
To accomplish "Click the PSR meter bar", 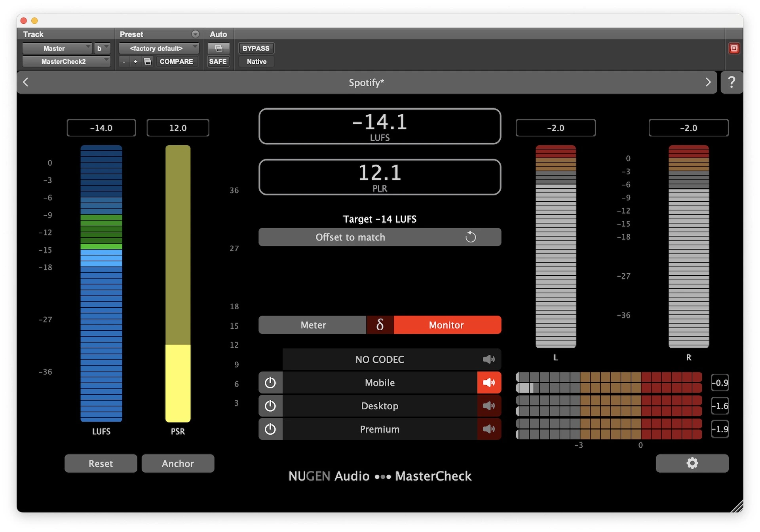I will tap(178, 283).
